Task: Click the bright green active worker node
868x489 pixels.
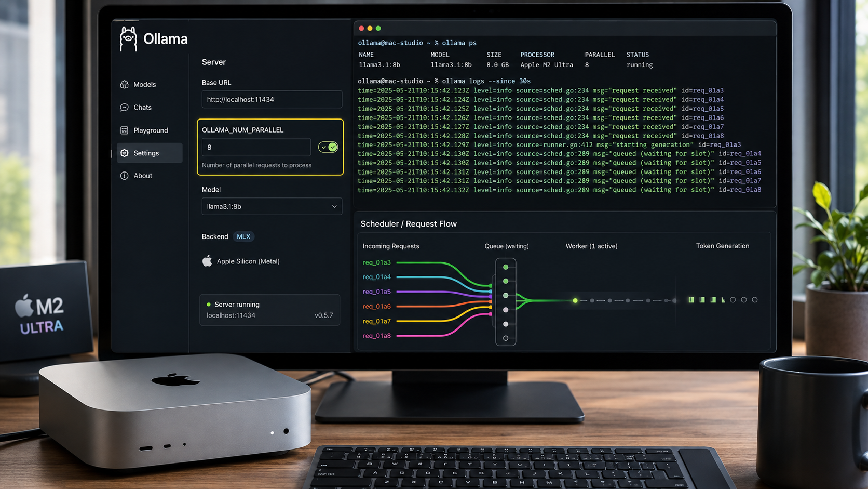Action: (x=575, y=300)
